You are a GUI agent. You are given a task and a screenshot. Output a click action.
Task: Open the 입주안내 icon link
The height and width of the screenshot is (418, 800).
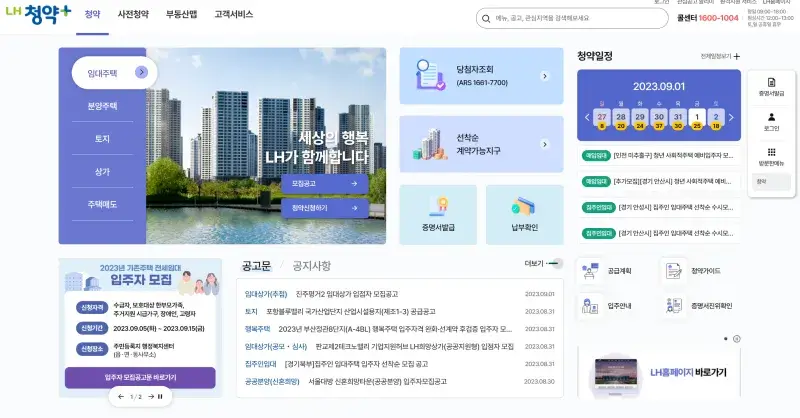(x=590, y=306)
